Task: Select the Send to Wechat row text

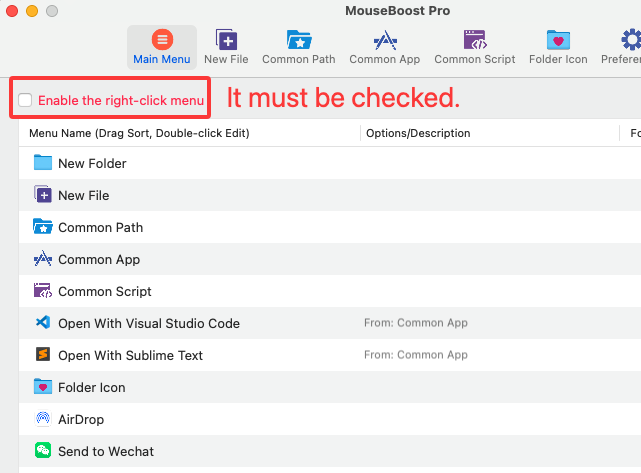Action: [106, 451]
